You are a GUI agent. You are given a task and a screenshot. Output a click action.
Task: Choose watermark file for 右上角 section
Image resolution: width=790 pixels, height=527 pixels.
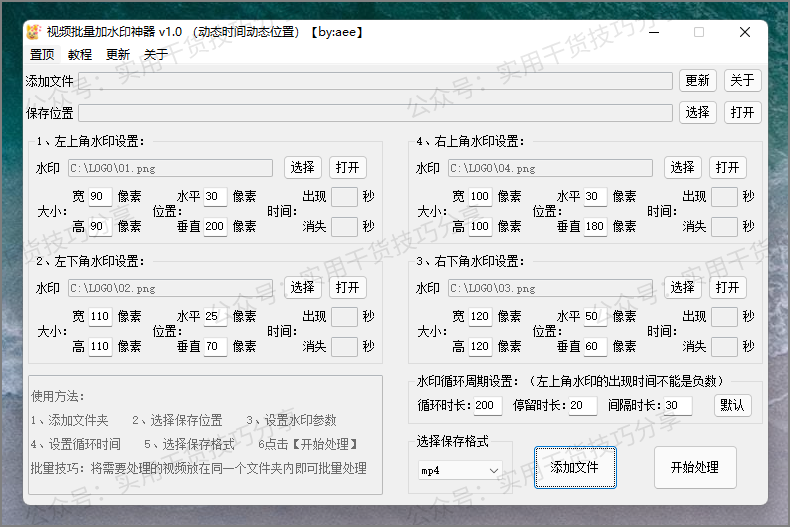coord(682,167)
